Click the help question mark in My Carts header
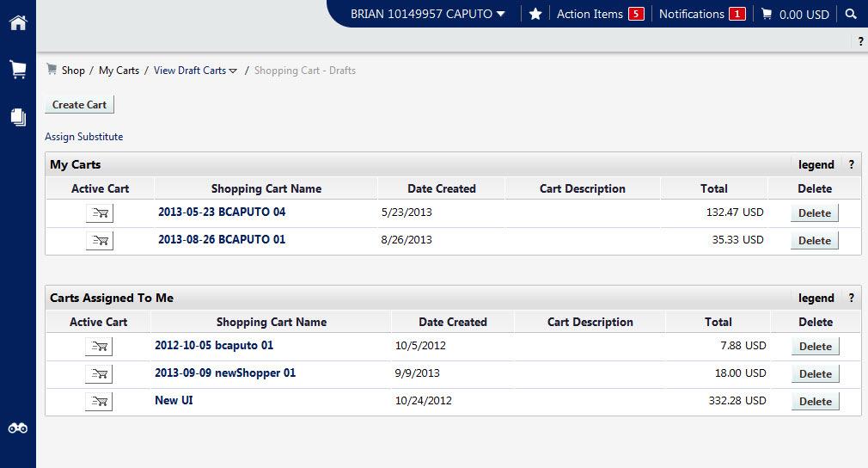 852,164
